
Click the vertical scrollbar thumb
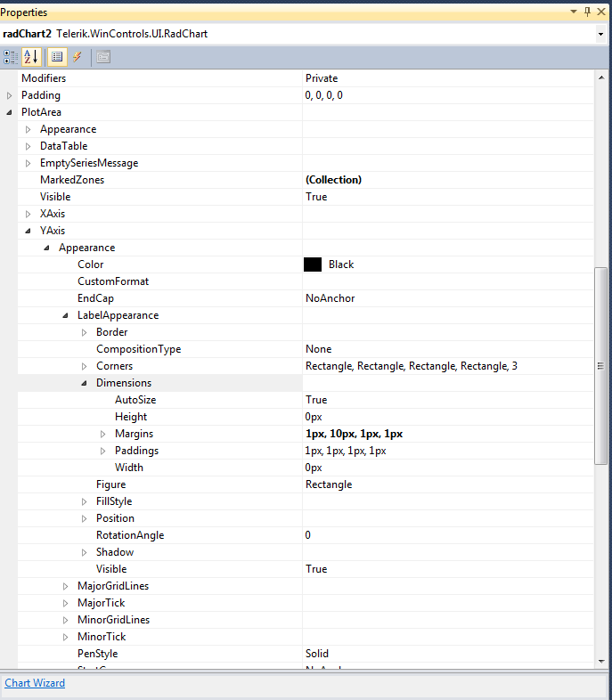600,366
